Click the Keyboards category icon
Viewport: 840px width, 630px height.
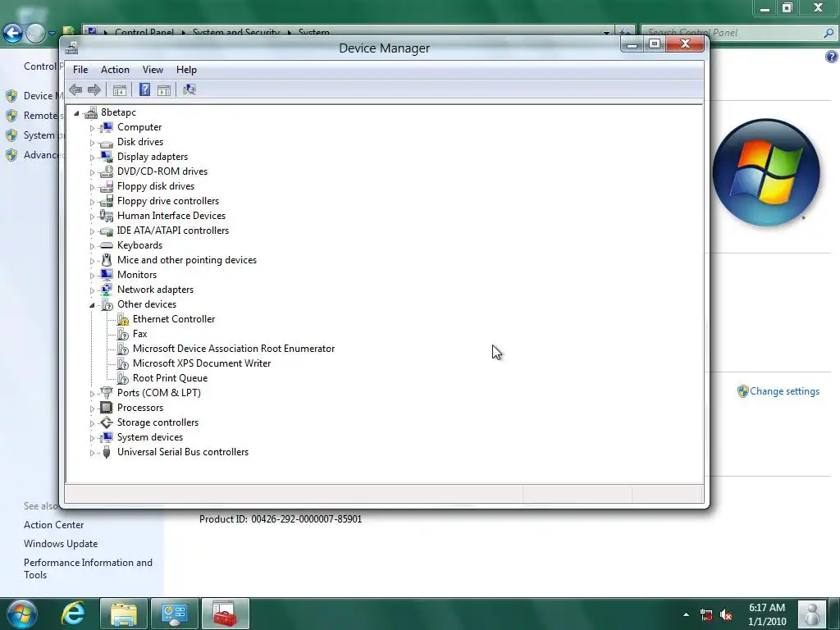coord(107,245)
